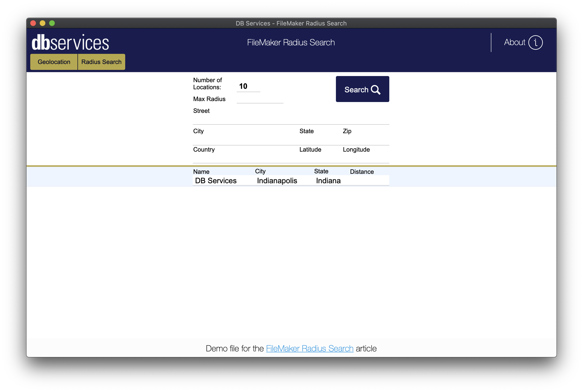Click the FileMaker Radius Search header title
The image size is (583, 392).
click(291, 43)
